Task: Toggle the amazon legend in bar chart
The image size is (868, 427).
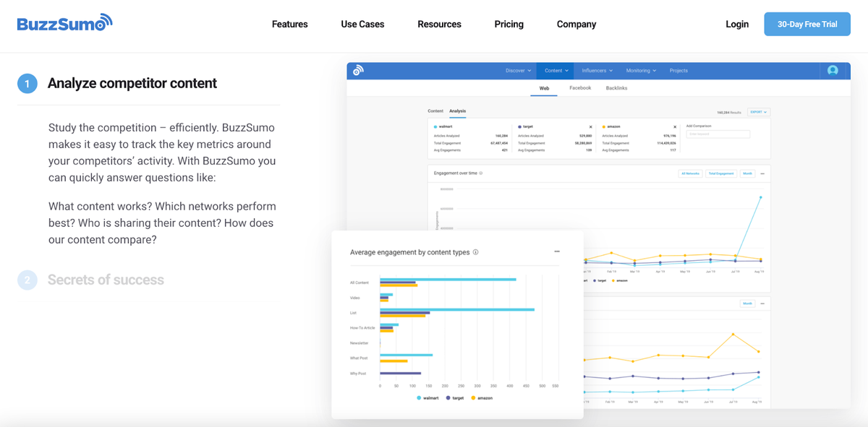Action: pos(482,397)
